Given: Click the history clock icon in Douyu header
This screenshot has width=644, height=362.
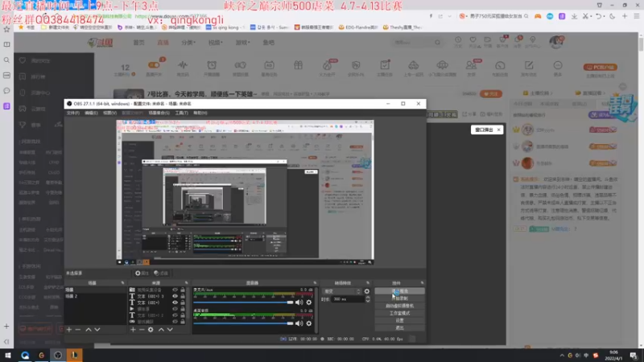Looking at the screenshot, I should pos(458,39).
